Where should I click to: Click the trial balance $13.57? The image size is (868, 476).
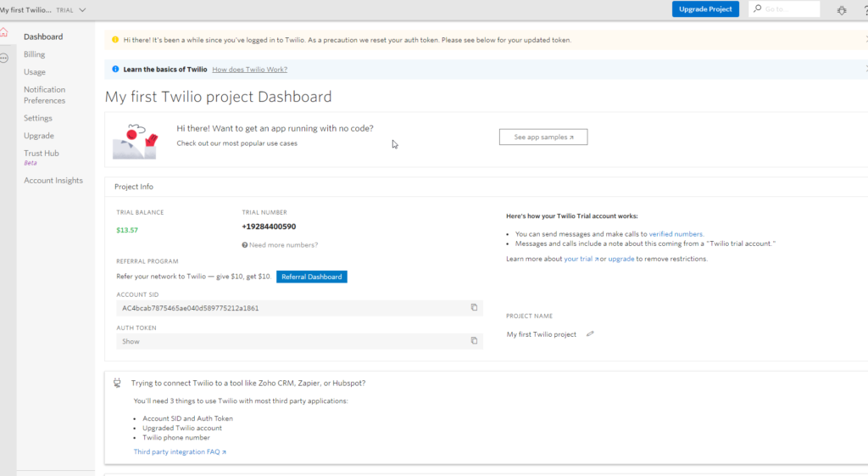[127, 230]
